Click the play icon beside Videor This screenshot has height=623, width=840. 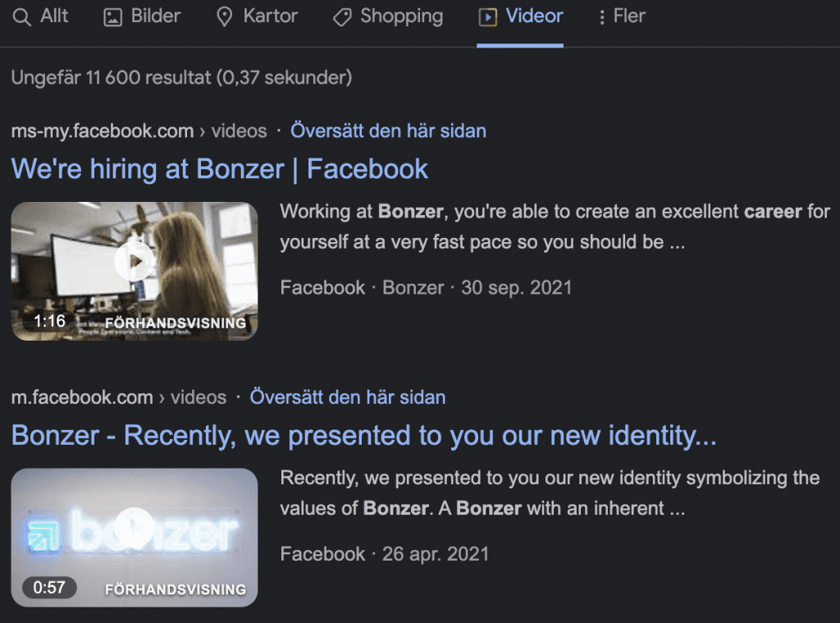[487, 17]
